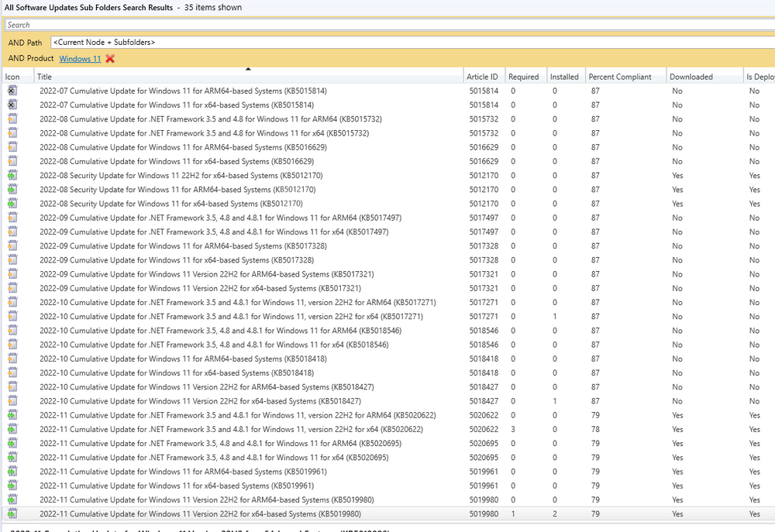Image resolution: width=775 pixels, height=532 pixels.
Task: Sort by the Required column header
Action: [525, 77]
